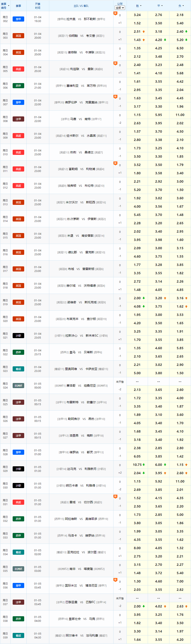Click the up arrow beside 2.51 odds
The width and height of the screenshot is (191, 644).
coord(144,31)
